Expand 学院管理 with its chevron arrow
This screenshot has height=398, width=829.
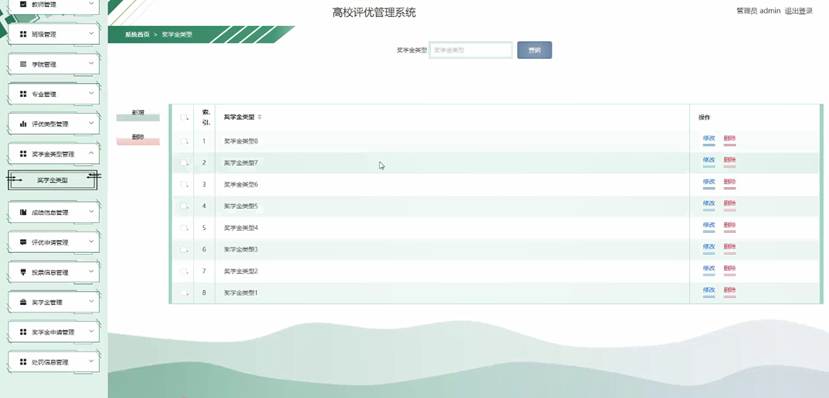(x=91, y=64)
